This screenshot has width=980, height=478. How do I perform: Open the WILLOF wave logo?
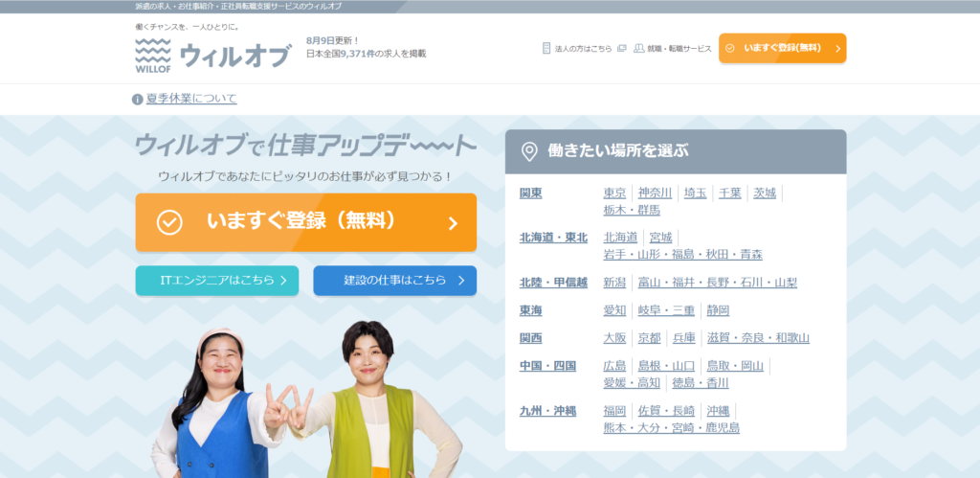coord(152,56)
